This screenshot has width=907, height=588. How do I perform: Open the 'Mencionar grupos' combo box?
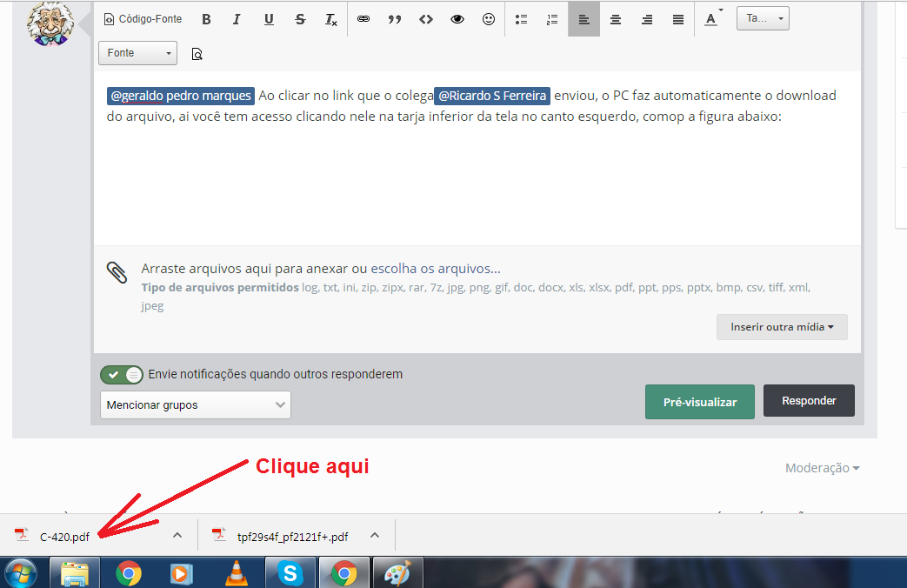tap(196, 405)
